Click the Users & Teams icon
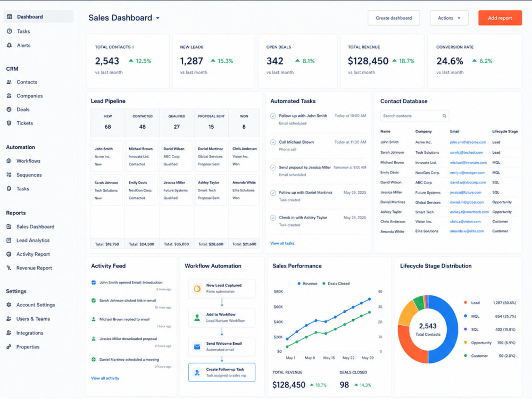This screenshot has width=532, height=399. (9, 319)
